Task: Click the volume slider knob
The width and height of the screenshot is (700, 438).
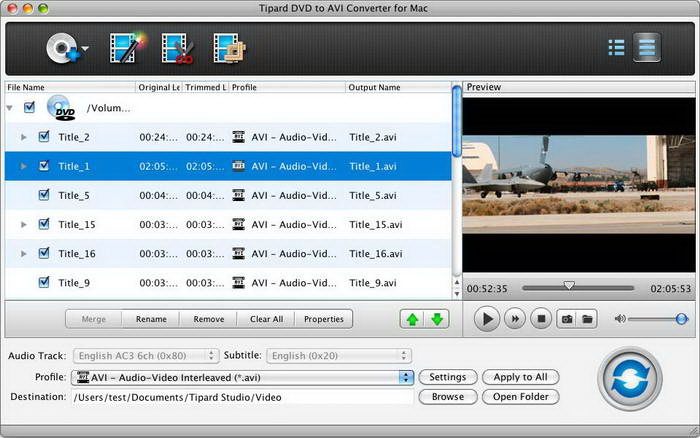Action: [x=681, y=319]
